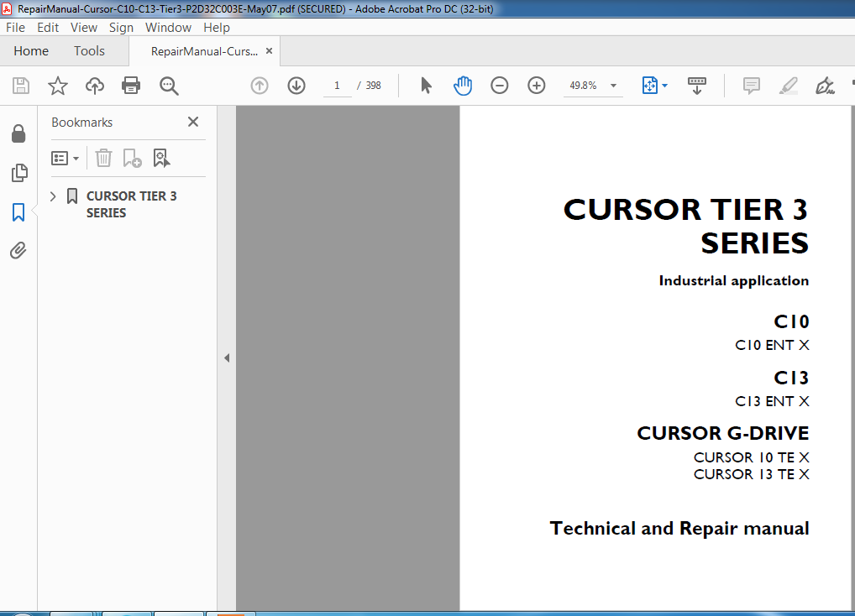
Task: Click the zoom percentage field
Action: coord(584,86)
